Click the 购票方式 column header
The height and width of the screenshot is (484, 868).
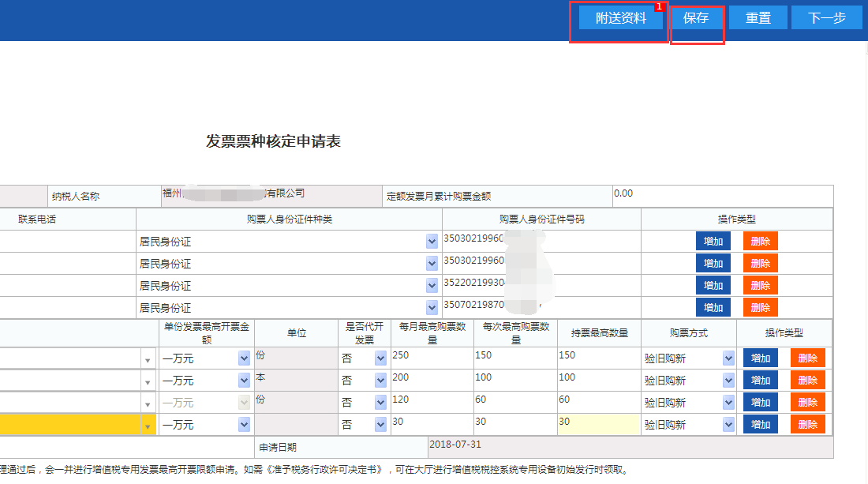(689, 333)
